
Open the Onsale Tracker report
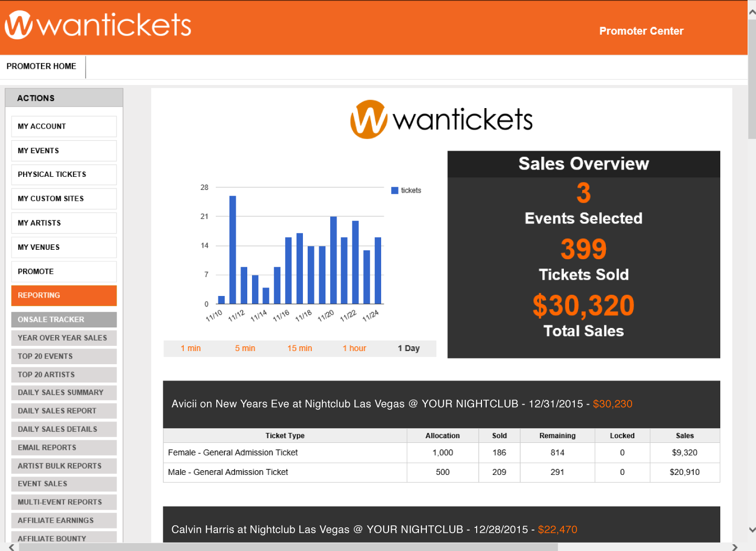click(x=64, y=320)
